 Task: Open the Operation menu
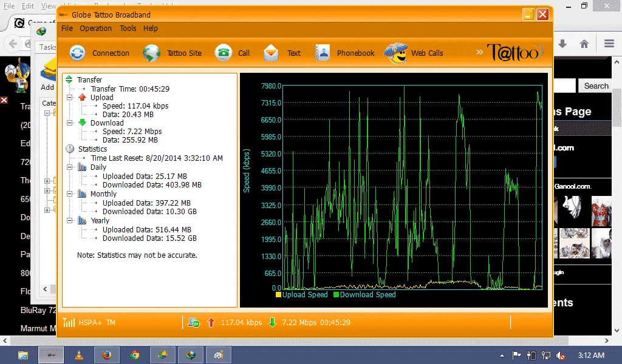(x=95, y=29)
